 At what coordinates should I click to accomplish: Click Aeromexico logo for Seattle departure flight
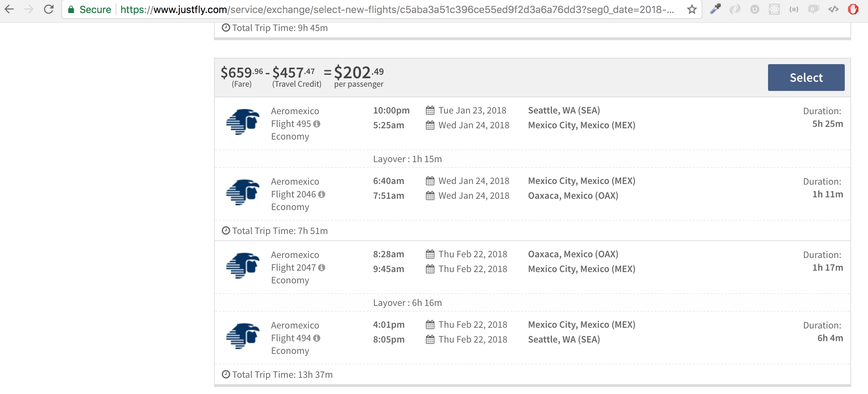tap(243, 122)
